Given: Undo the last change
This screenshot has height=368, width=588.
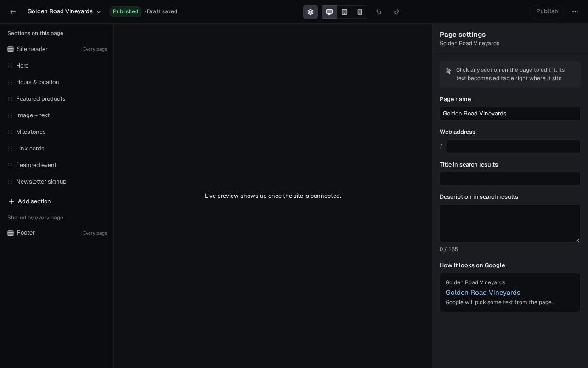Looking at the screenshot, I should pos(379,12).
